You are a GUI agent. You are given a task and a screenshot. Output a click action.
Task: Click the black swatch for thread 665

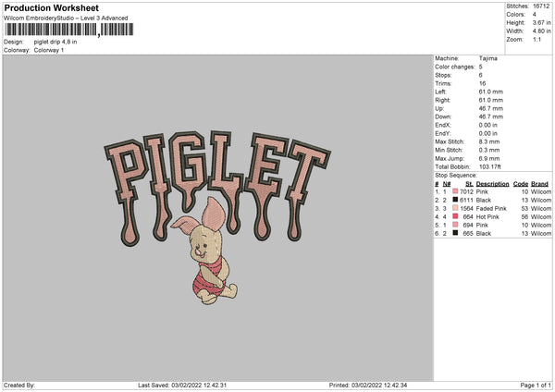click(x=455, y=233)
